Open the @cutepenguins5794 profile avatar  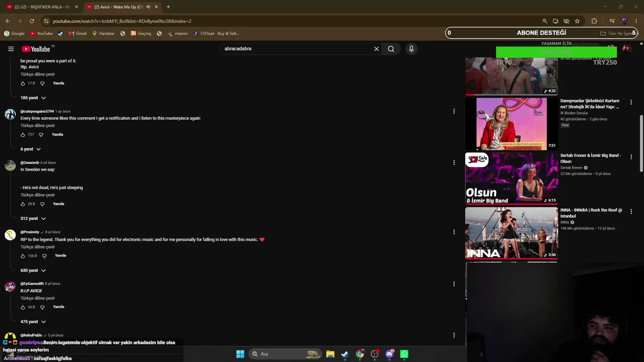click(10, 114)
